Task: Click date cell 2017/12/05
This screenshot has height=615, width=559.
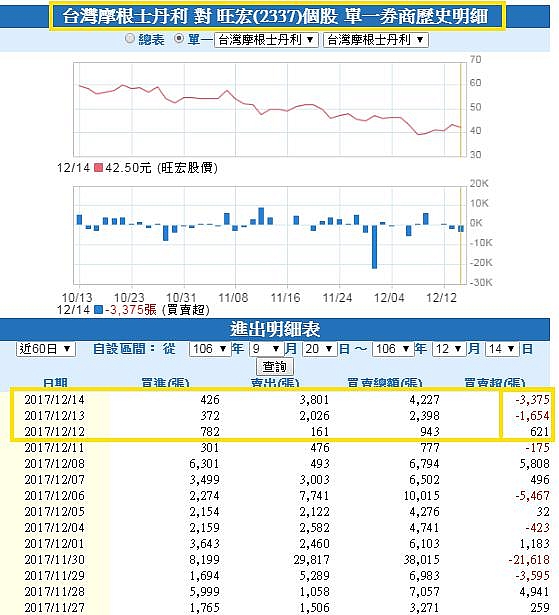Action: 55,512
